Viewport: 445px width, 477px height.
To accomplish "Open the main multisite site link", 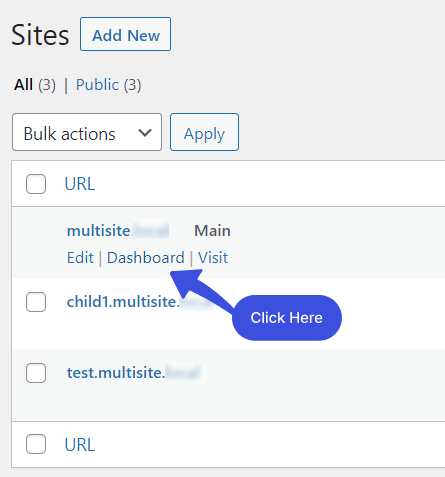I will point(118,231).
